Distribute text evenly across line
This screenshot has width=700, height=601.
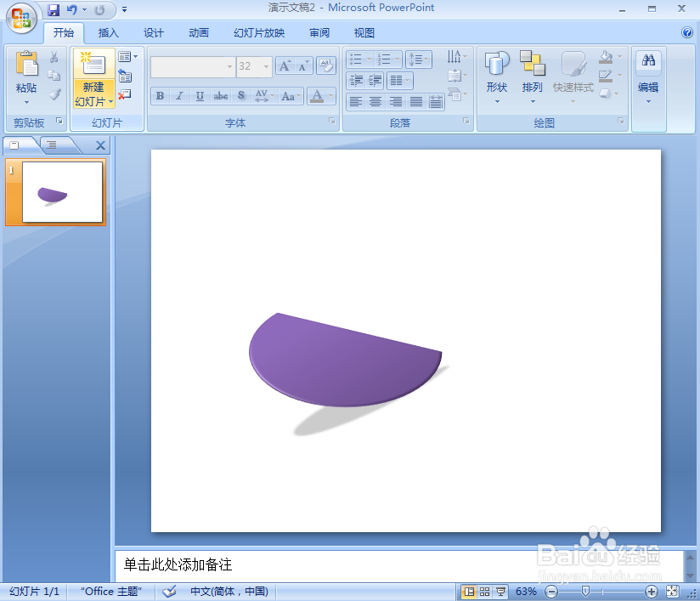436,102
